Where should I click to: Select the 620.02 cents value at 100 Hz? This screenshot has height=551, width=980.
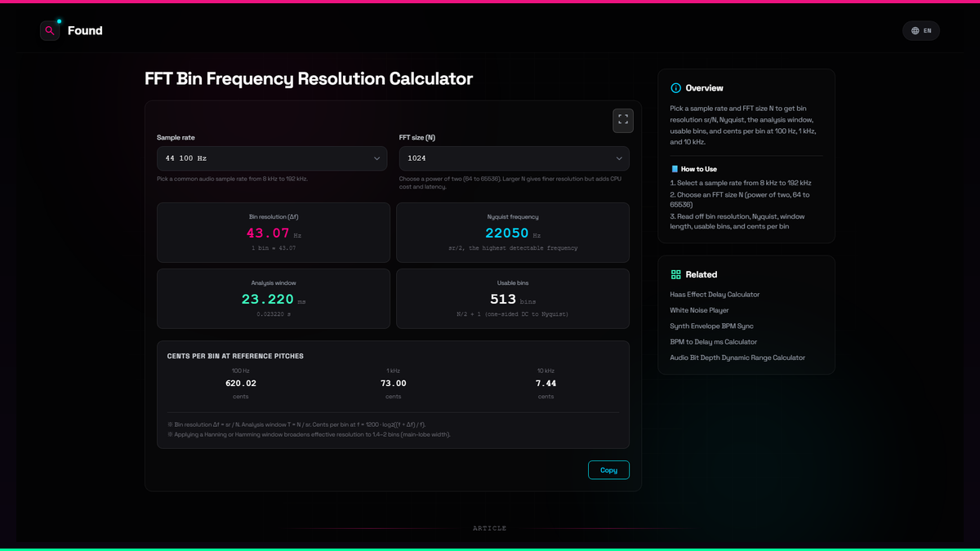[x=241, y=383]
